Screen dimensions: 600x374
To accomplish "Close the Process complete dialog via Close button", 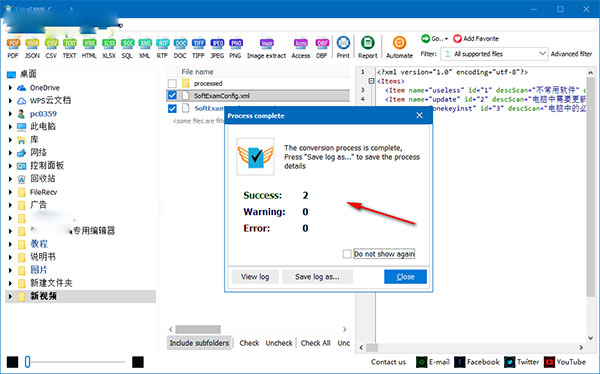I will 405,277.
